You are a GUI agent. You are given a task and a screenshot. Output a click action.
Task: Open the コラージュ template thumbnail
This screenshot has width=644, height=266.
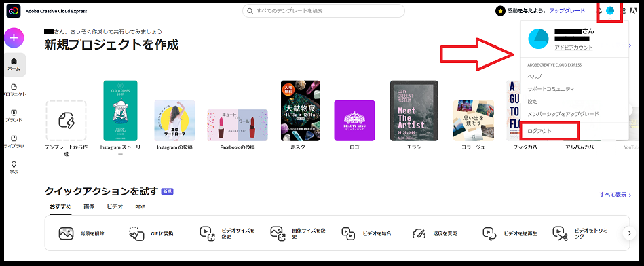(474, 121)
